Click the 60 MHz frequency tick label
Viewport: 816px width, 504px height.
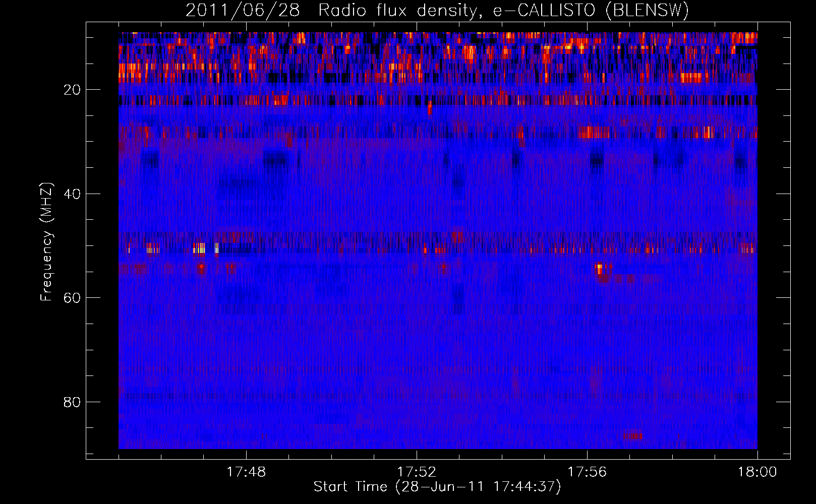72,298
